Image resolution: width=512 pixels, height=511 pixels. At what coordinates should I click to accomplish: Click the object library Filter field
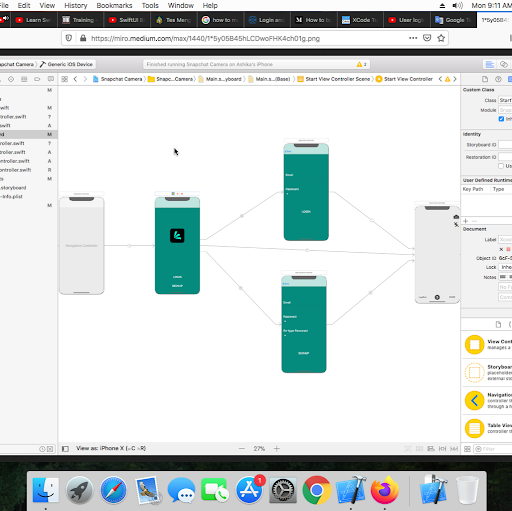point(493,449)
